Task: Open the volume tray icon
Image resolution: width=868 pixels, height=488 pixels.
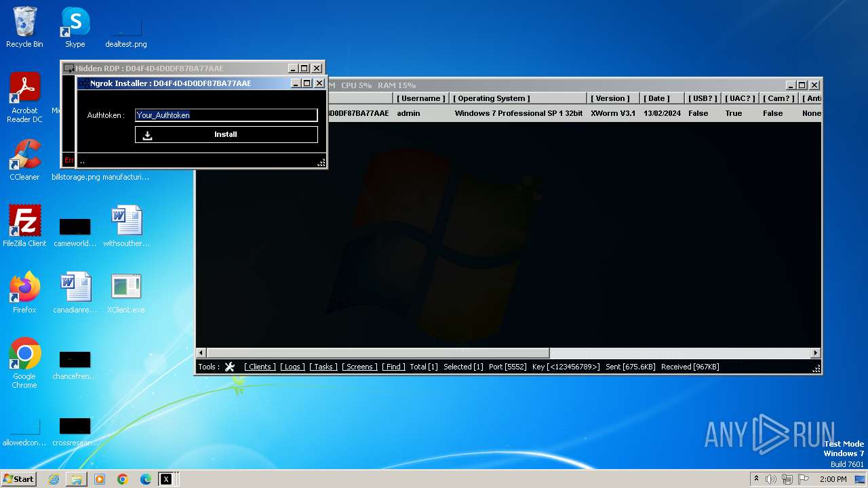Action: tap(771, 479)
